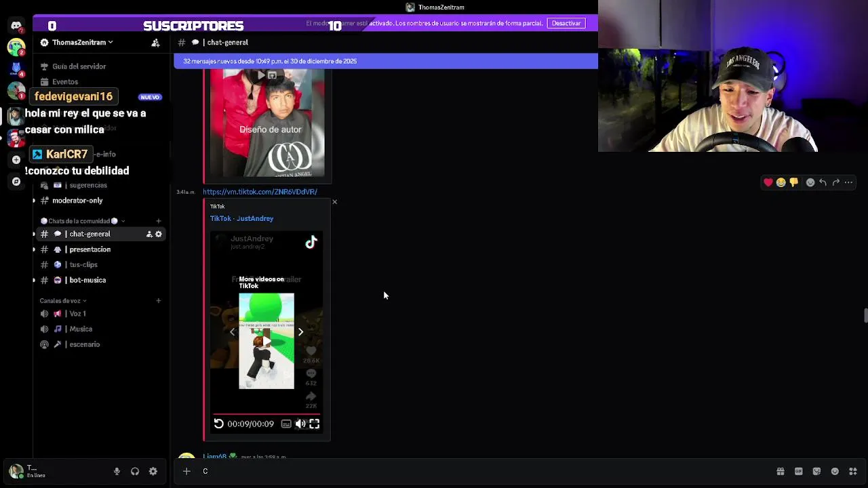
Task: Open add reaction emoji picker
Action: coord(810,182)
